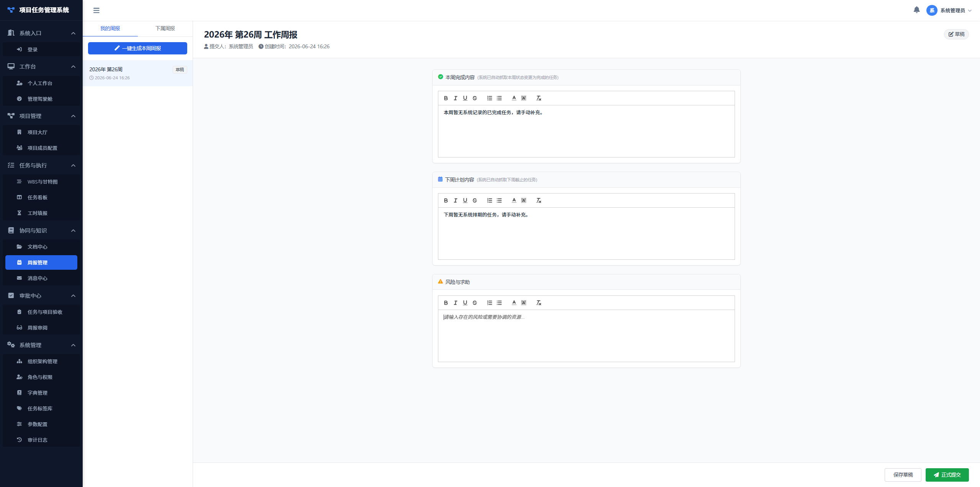This screenshot has height=487, width=980.
Task: Toggle the hamburger sidebar collapse icon
Action: (x=96, y=10)
